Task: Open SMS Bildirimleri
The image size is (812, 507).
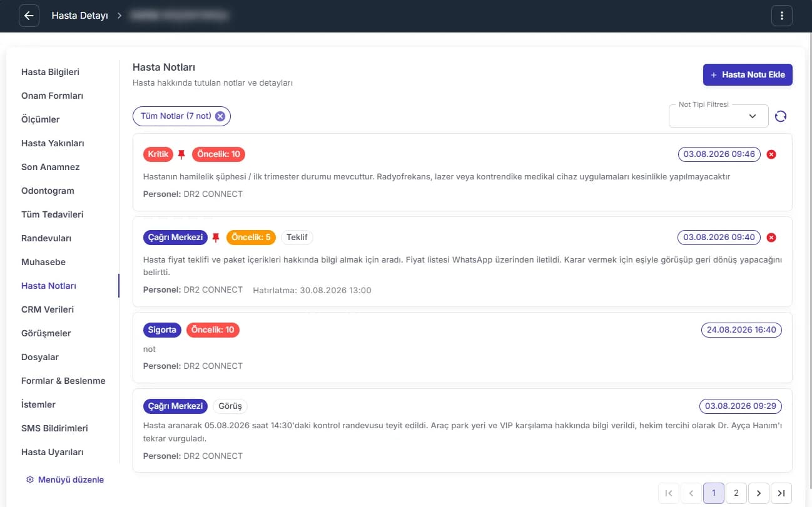Action: click(54, 428)
